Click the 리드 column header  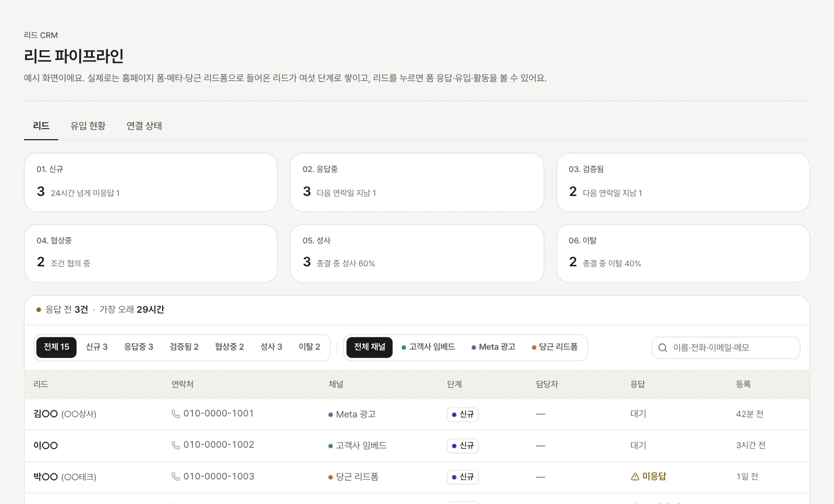coord(41,384)
